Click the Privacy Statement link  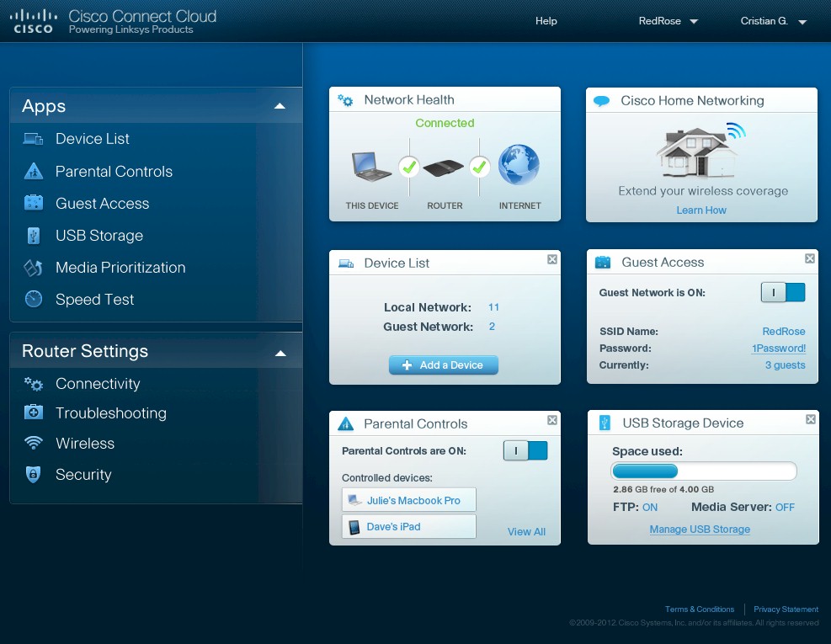tap(786, 609)
